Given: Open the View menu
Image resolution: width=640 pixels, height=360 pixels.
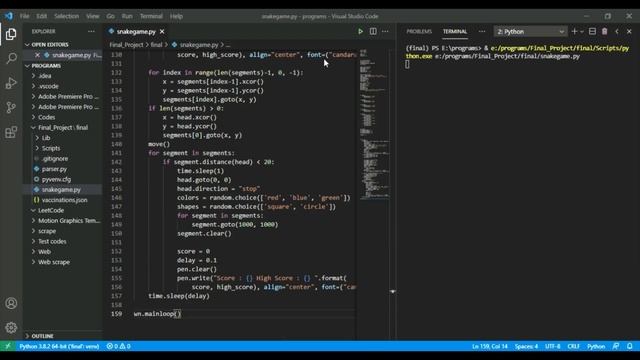Looking at the screenshot, I should click(93, 16).
